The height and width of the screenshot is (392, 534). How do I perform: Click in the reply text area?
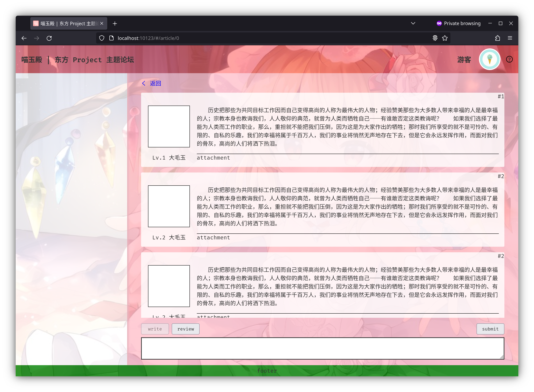322,348
